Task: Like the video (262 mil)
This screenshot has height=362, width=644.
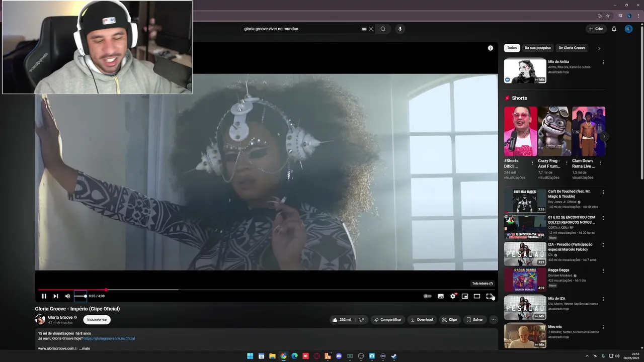Action: coord(342,320)
